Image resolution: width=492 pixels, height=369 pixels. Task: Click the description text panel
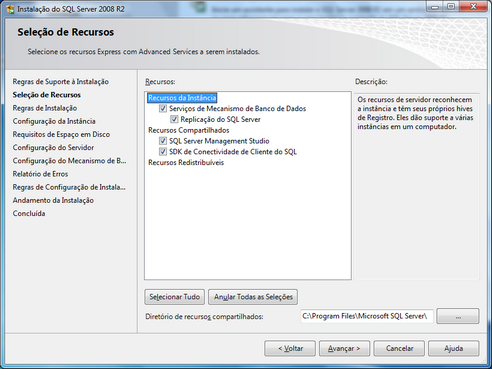[x=416, y=186]
